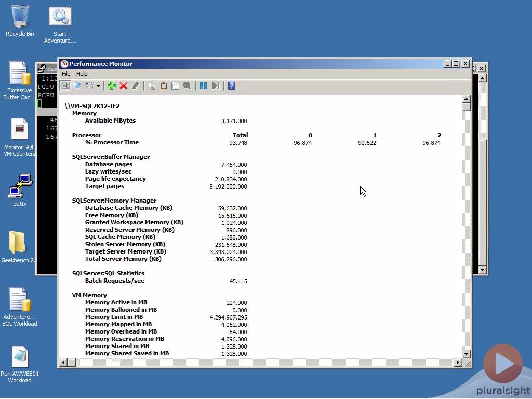Open Adventure BOL Workload desktop file
532x399 pixels.
point(19,307)
